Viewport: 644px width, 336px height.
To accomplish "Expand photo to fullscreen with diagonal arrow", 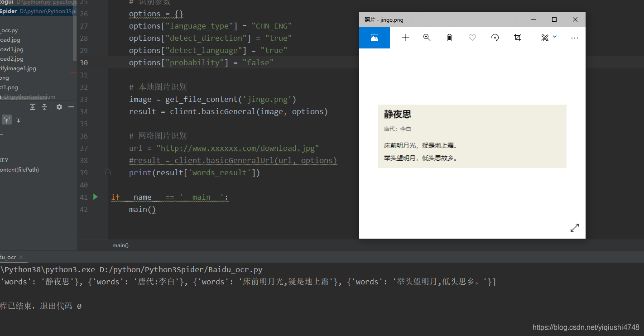I will (x=575, y=228).
